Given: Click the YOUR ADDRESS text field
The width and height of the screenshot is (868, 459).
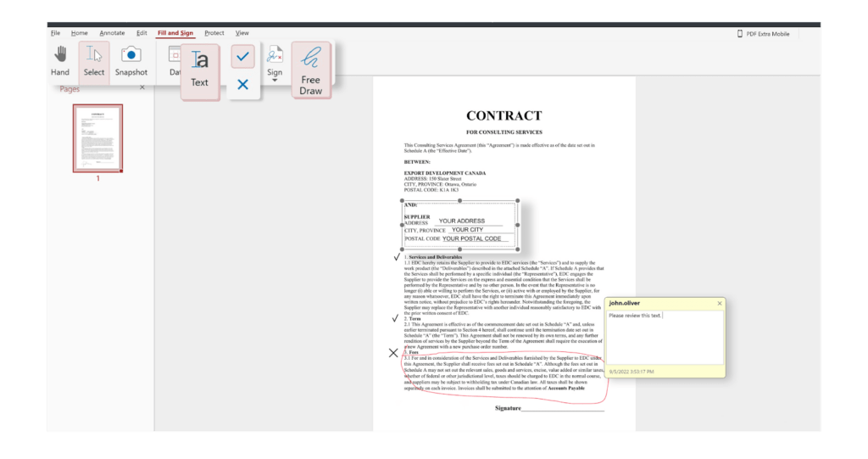Looking at the screenshot, I should (x=468, y=221).
